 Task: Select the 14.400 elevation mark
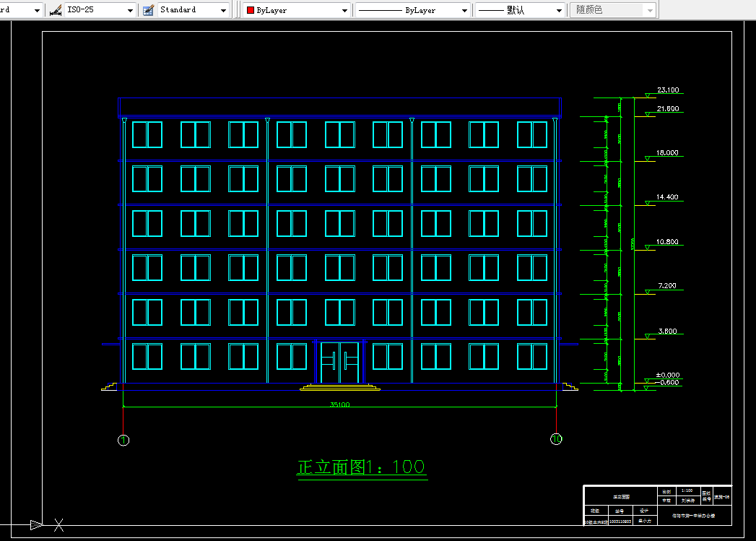(667, 197)
